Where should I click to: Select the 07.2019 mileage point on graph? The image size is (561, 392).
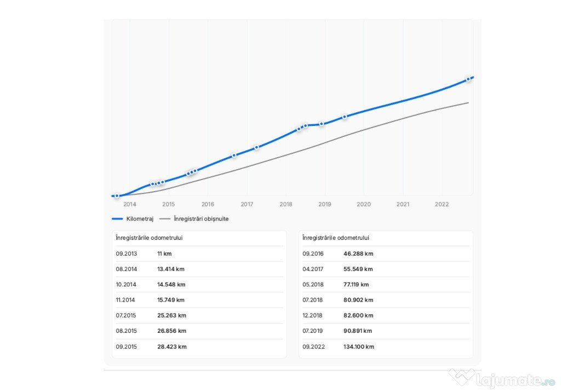point(345,117)
